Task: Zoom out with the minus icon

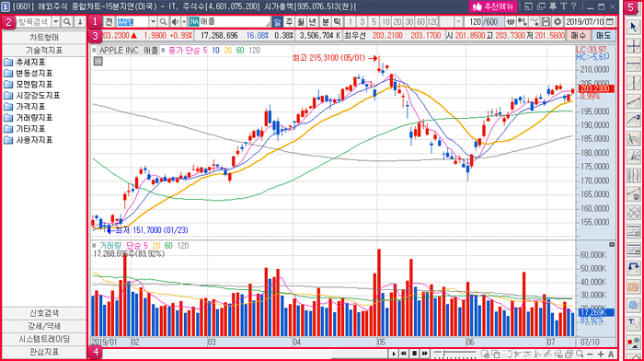Action: [591, 354]
